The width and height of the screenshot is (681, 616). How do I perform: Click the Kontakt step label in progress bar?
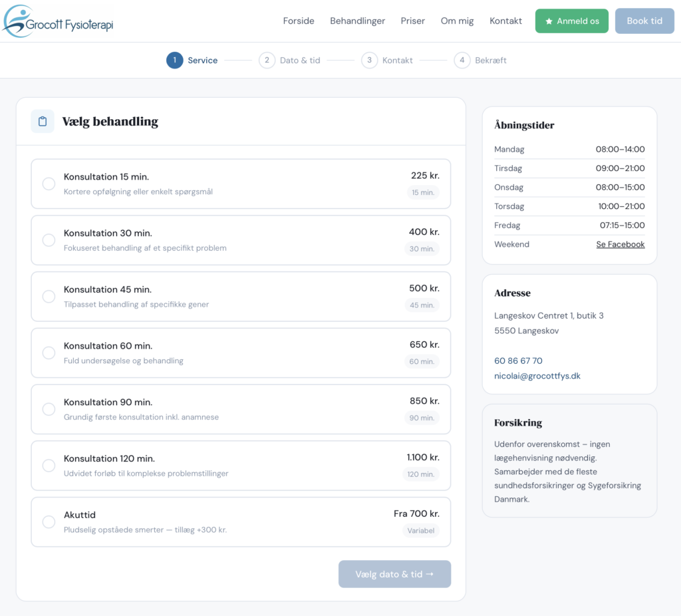point(398,61)
